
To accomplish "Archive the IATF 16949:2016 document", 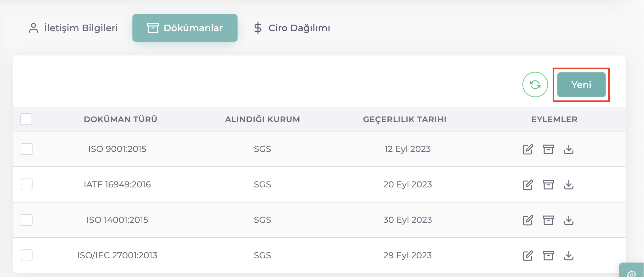I will (x=548, y=185).
